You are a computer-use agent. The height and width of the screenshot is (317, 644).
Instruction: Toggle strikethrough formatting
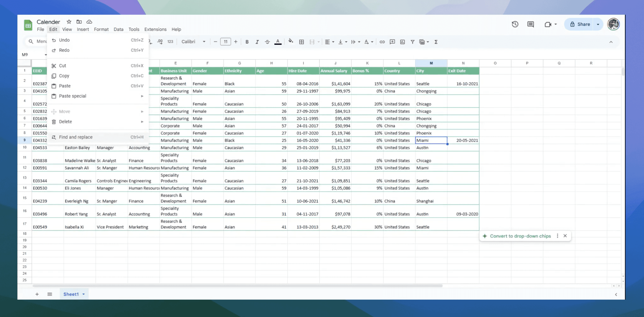click(x=267, y=42)
